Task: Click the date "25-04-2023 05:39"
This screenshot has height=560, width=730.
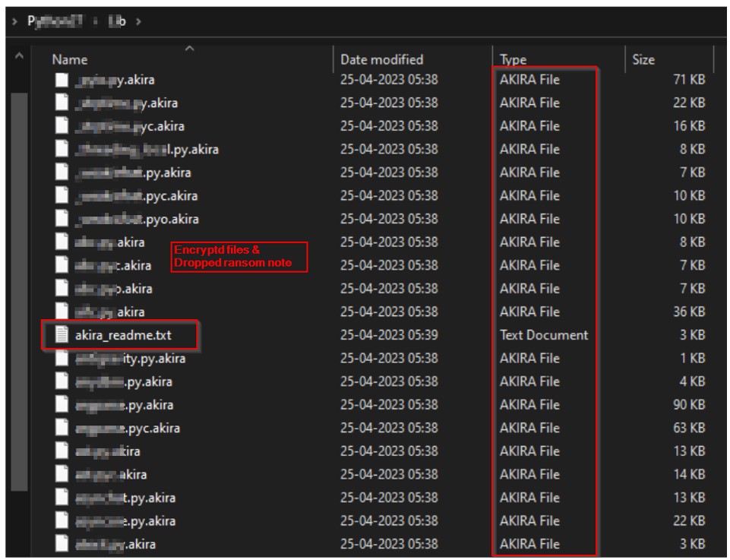Action: (389, 335)
